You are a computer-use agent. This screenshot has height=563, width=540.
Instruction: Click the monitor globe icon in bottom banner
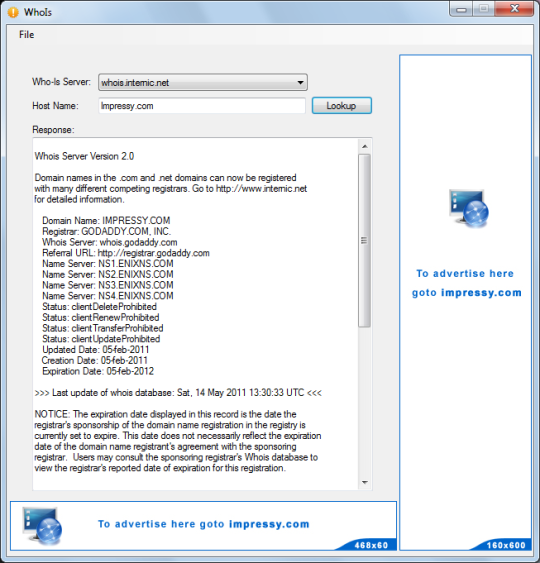tap(42, 525)
